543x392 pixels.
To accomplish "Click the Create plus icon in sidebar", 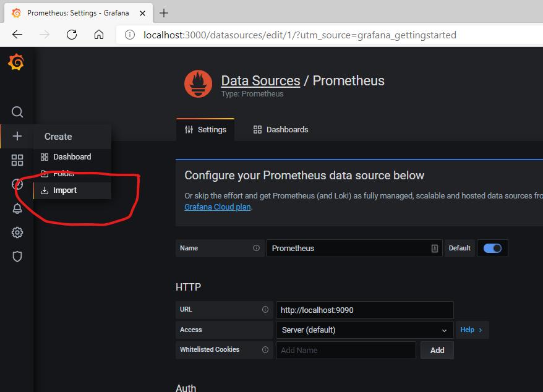I will (x=17, y=136).
